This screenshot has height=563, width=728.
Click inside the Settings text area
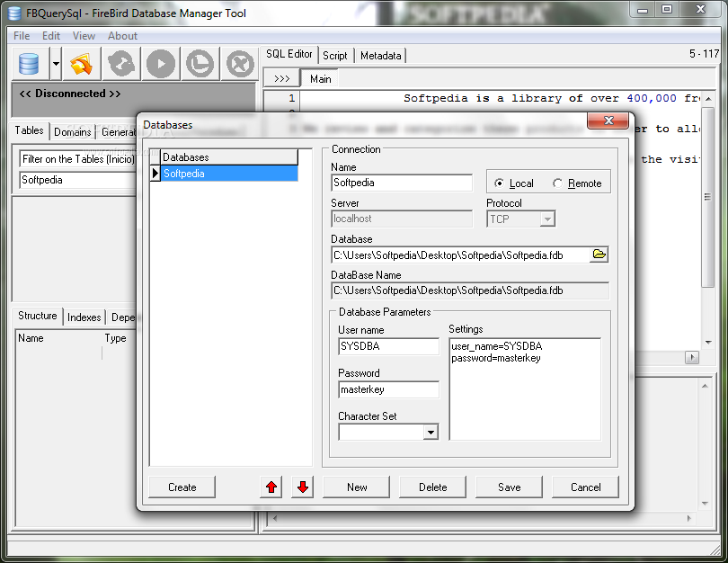[x=525, y=389]
